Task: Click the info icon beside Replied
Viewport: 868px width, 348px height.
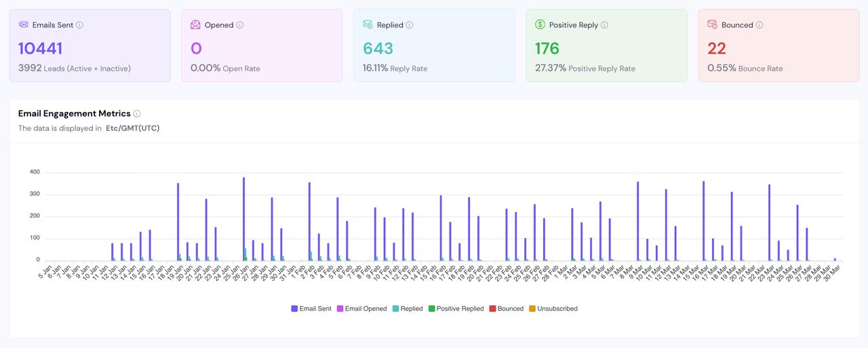Action: (x=409, y=25)
